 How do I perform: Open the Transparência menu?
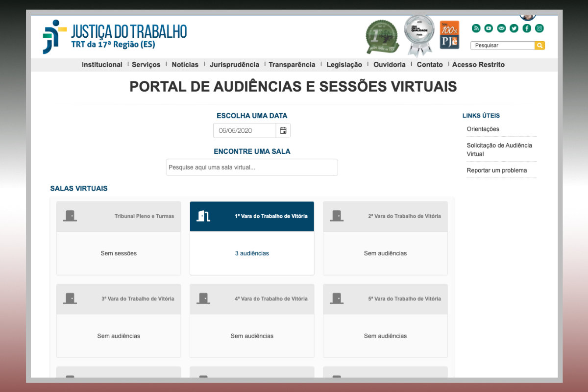292,65
